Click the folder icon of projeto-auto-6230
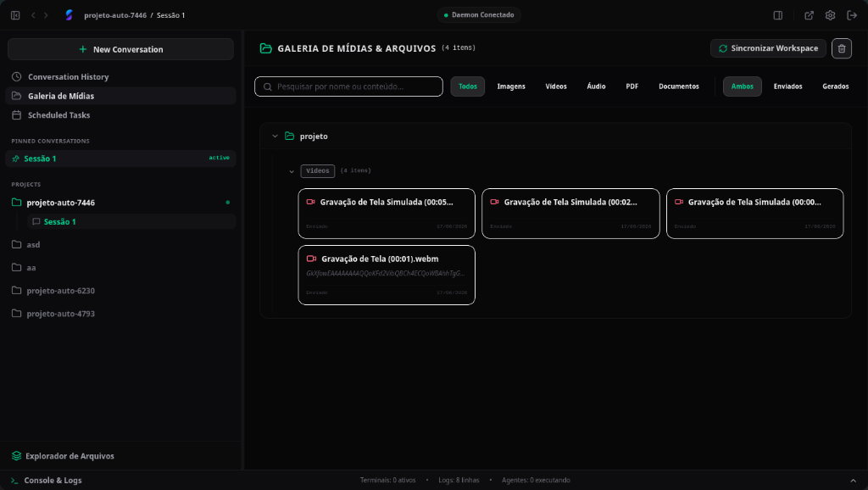This screenshot has height=490, width=868. (x=17, y=290)
